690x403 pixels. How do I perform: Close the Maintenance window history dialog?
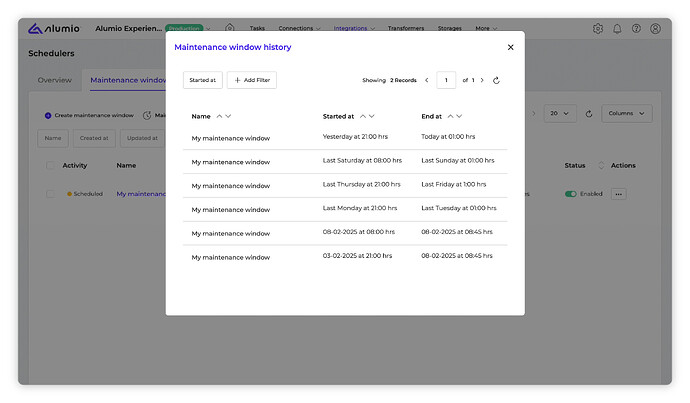[510, 47]
